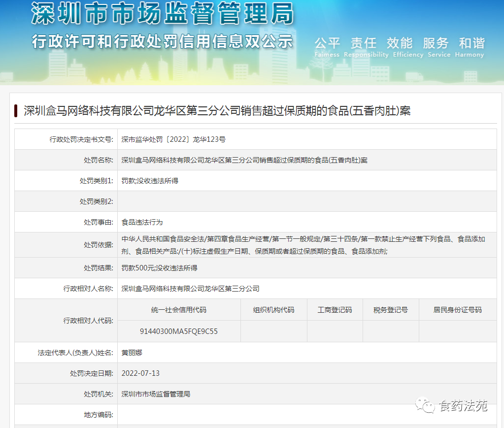This screenshot has height=428, width=504.
Task: Select the decision date 2022-07-13
Action: (x=140, y=373)
